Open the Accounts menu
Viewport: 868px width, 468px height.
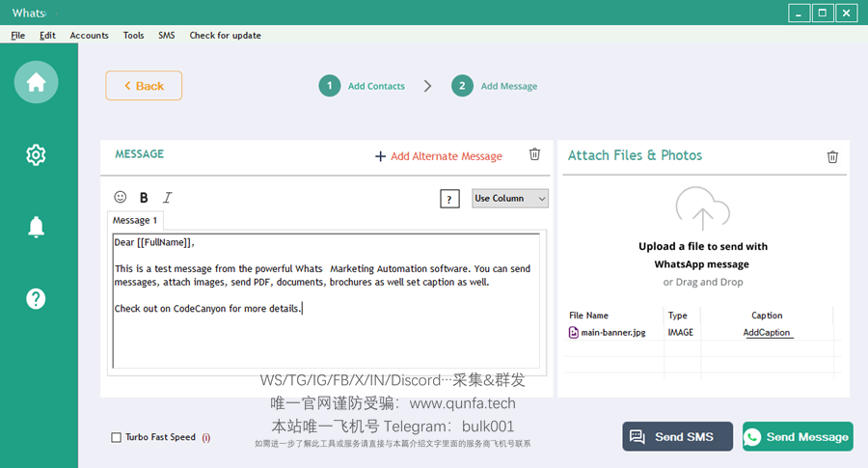89,36
